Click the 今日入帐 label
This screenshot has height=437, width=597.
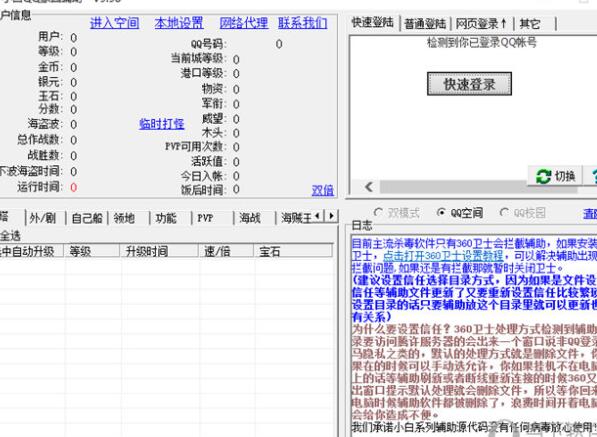click(x=203, y=176)
